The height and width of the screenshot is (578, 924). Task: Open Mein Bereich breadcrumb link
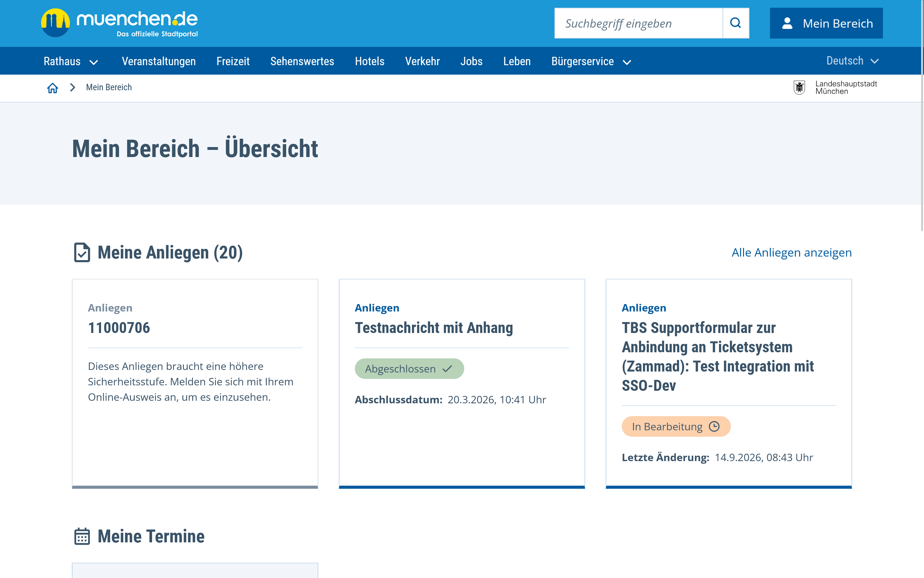tap(109, 88)
